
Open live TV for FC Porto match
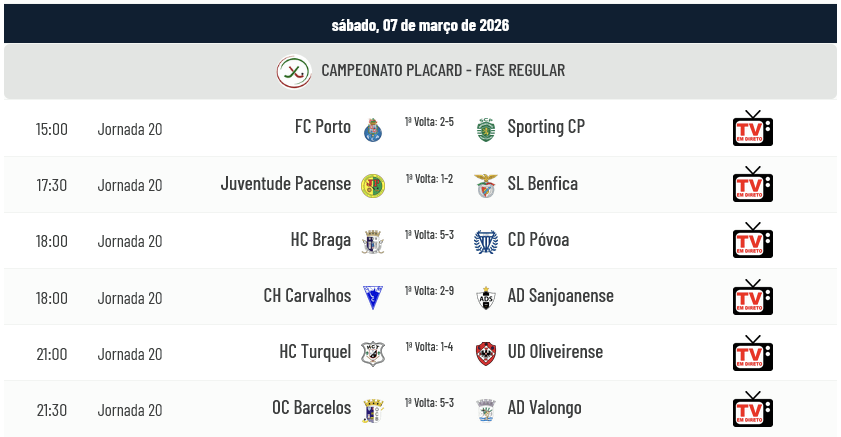point(752,129)
